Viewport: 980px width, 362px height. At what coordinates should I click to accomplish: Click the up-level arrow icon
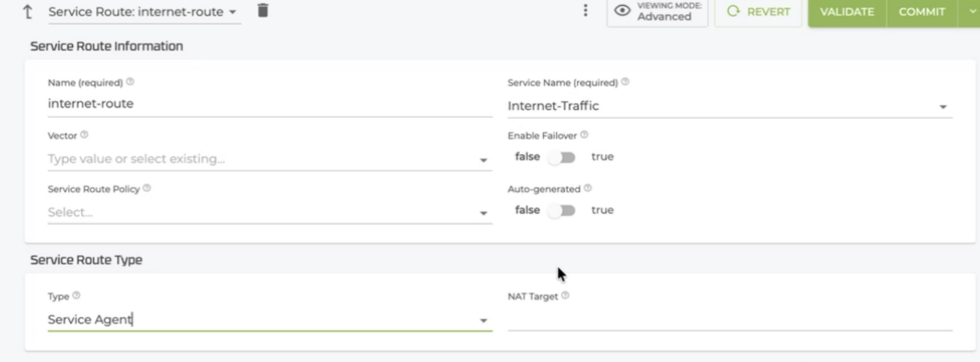(27, 11)
